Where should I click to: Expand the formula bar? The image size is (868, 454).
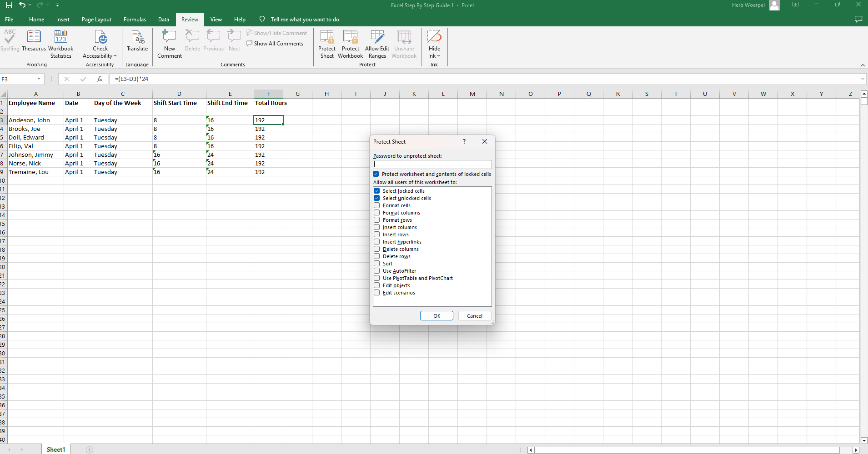click(863, 79)
